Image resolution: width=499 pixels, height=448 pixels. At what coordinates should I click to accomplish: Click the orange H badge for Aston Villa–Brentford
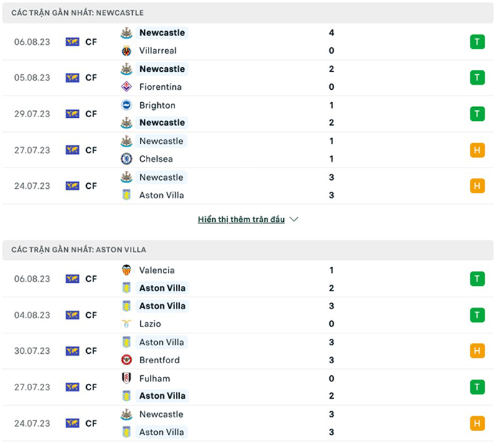coord(477,351)
